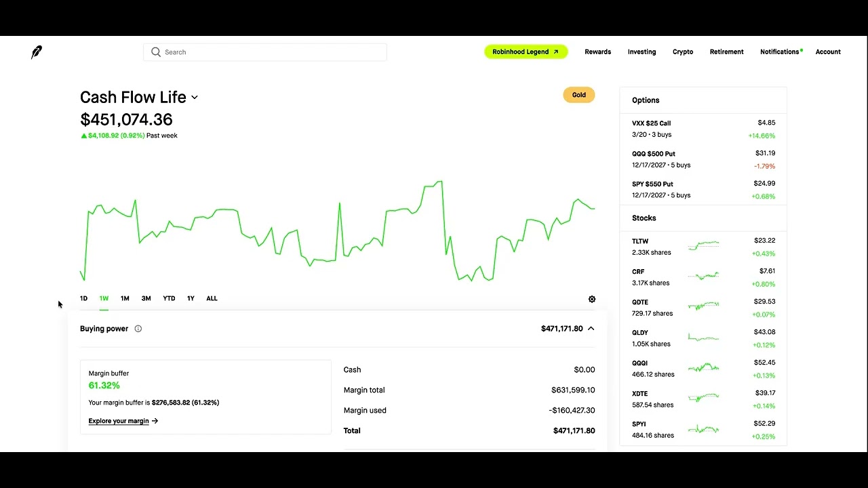Click the 61.32% margin buffer value

(x=104, y=386)
